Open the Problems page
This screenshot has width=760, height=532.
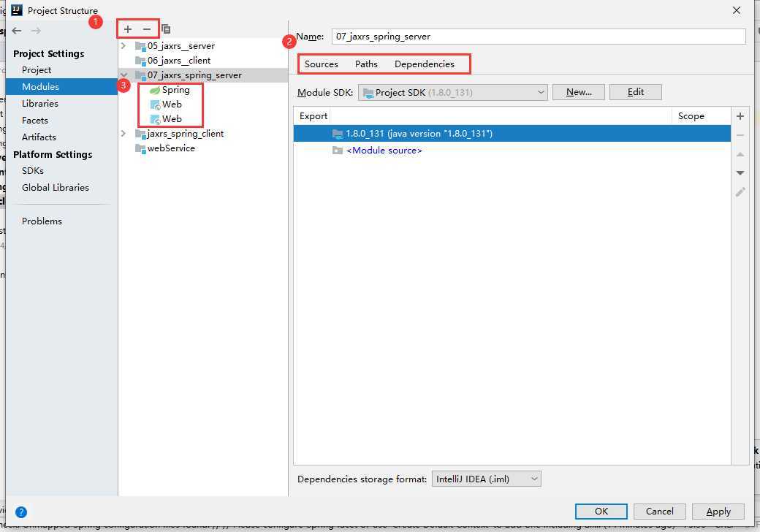pos(42,221)
